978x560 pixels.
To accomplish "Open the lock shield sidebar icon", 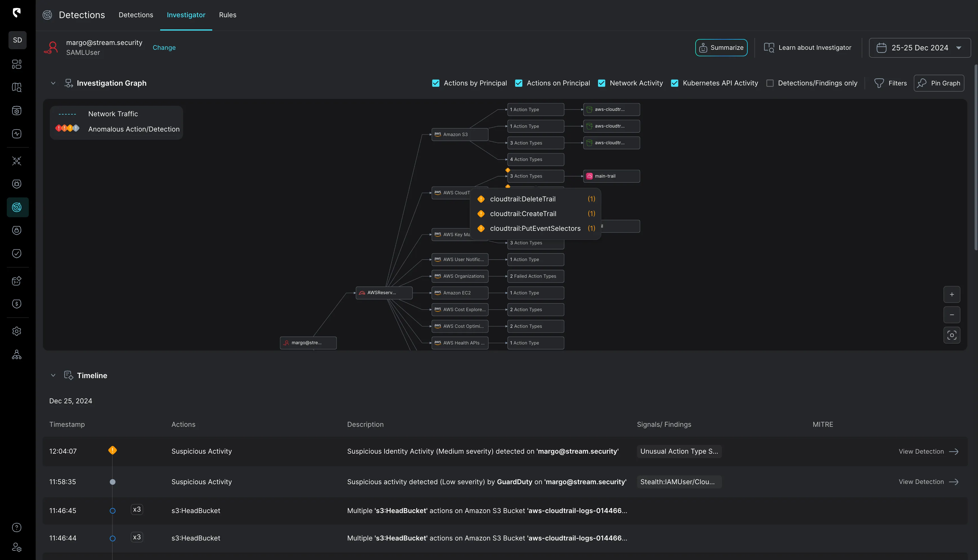I will pyautogui.click(x=16, y=231).
